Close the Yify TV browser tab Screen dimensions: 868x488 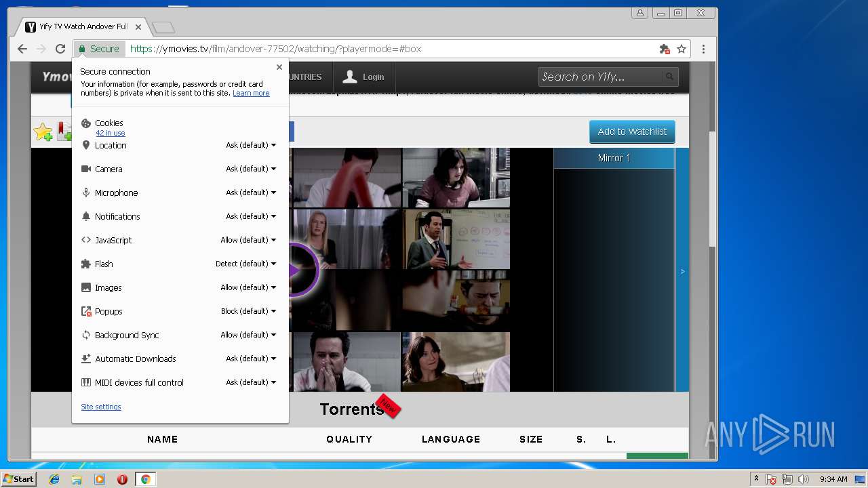138,27
